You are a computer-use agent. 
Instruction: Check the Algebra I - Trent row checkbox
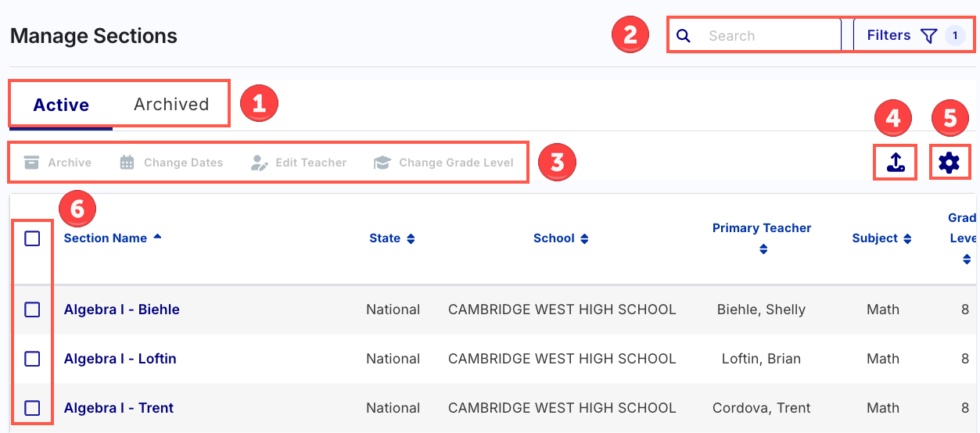pyautogui.click(x=32, y=408)
